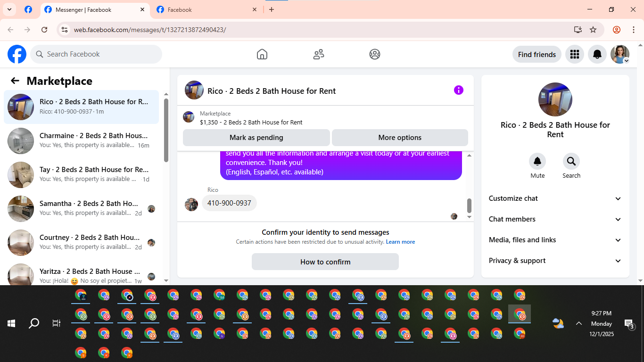Click the conversation list scrollbar

(x=166, y=130)
